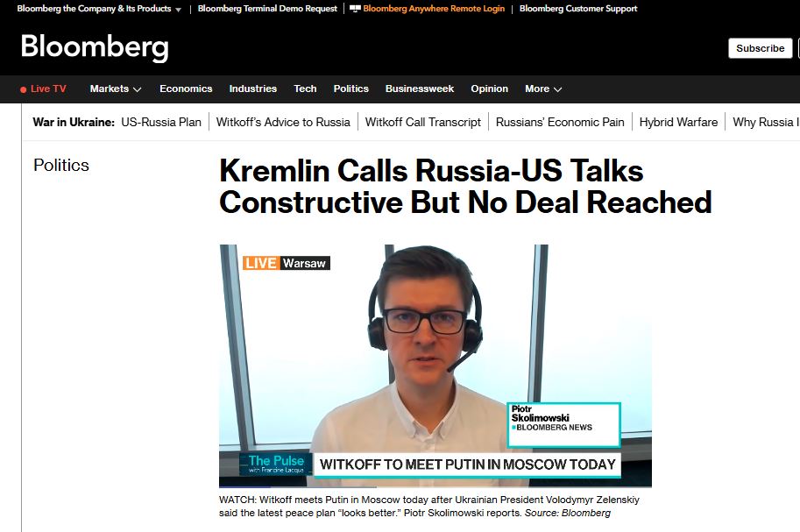Open Bloomberg Terminal Demo Request link
800x532 pixels.
[x=267, y=9]
